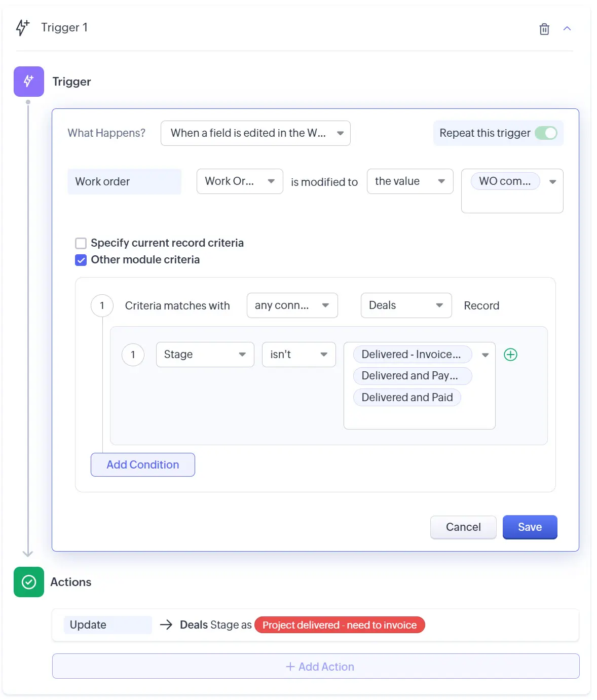Click the lightning icon next to Trigger 1 title
597x700 pixels.
coord(23,27)
